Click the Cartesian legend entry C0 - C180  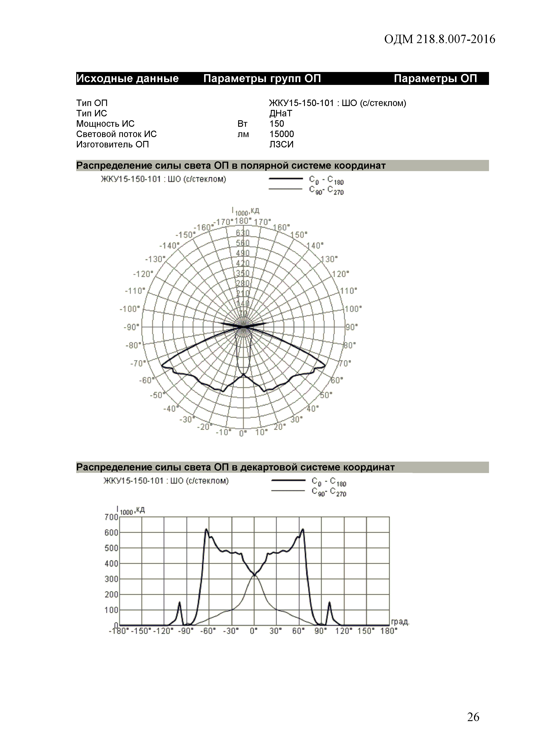[309, 482]
